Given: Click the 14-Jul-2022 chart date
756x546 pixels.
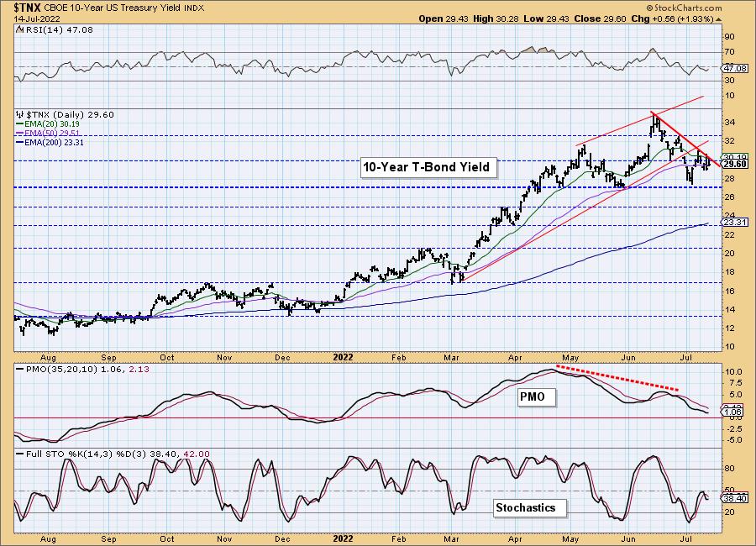Looking at the screenshot, I should point(37,18).
